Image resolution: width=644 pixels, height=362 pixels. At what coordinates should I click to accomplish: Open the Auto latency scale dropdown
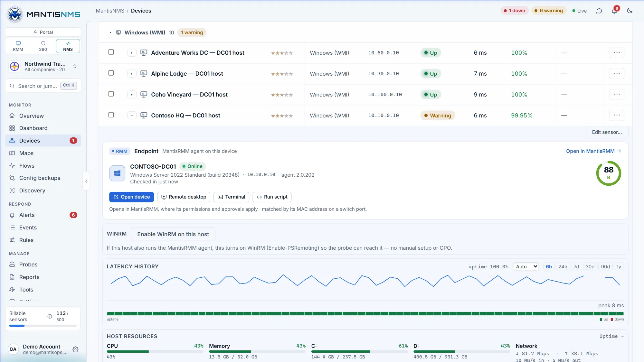(526, 266)
